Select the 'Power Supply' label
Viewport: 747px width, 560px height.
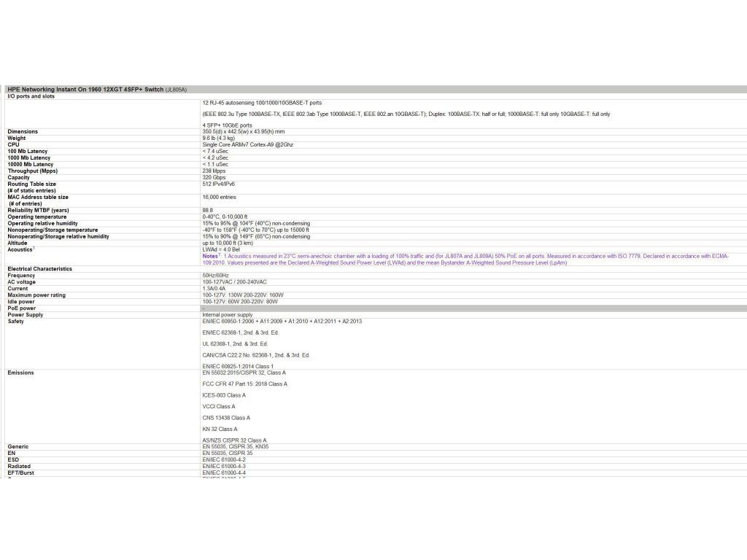[26, 315]
